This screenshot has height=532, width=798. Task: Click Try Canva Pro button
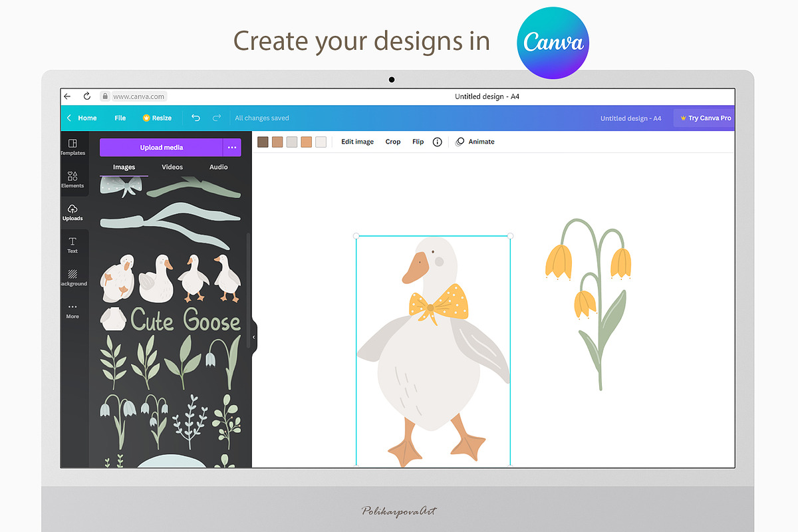(x=704, y=118)
